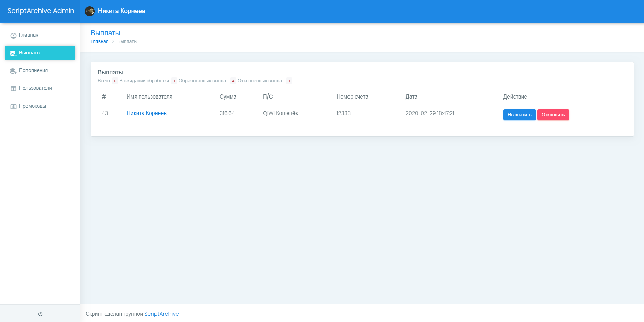644x322 pixels.
Task: Click the user avatar in header
Action: pos(90,11)
